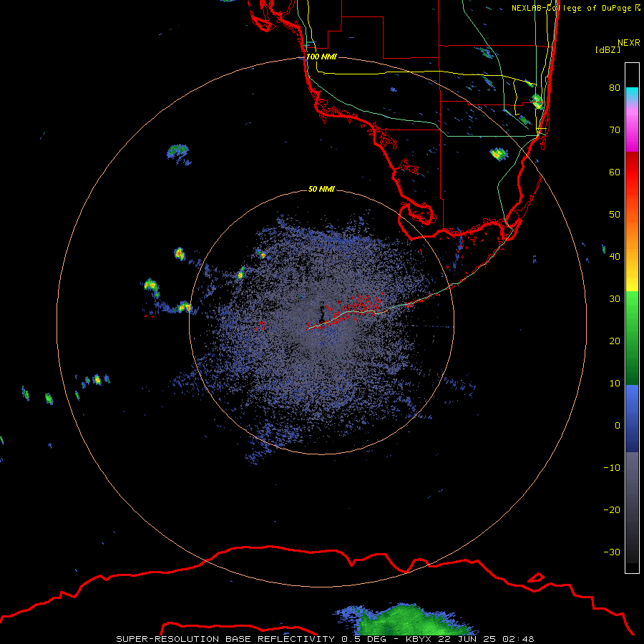Image resolution: width=644 pixels, height=644 pixels.
Task: Click the "70" value on the dBZ scale
Action: coord(615,130)
